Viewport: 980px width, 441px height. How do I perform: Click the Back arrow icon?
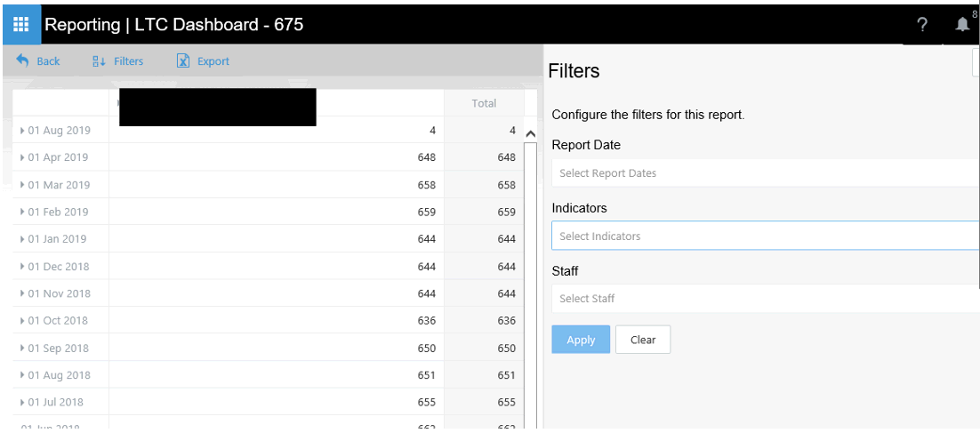point(23,60)
